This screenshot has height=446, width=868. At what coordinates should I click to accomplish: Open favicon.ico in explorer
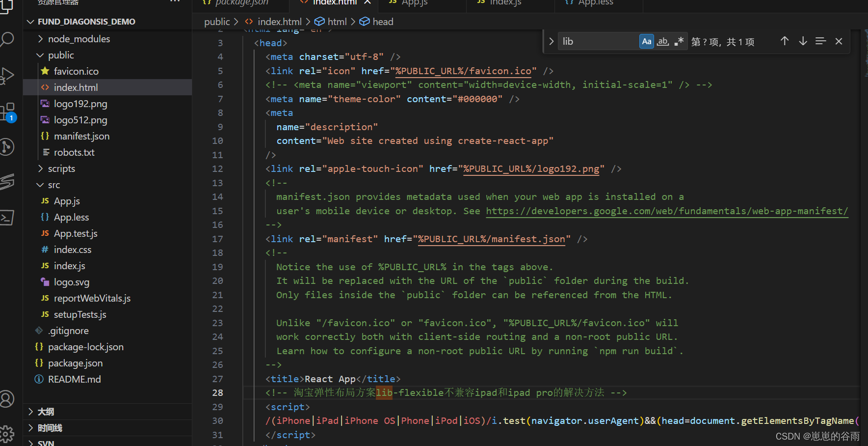pyautogui.click(x=76, y=71)
